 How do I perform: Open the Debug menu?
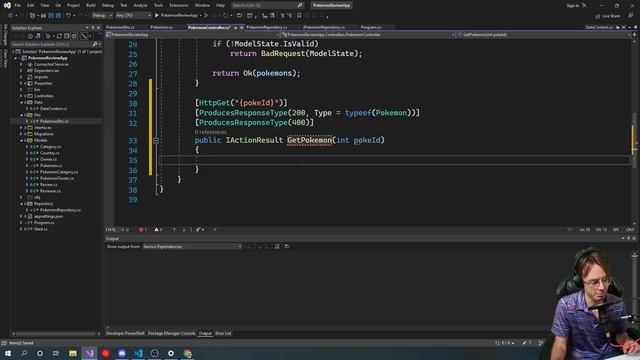tap(108, 5)
